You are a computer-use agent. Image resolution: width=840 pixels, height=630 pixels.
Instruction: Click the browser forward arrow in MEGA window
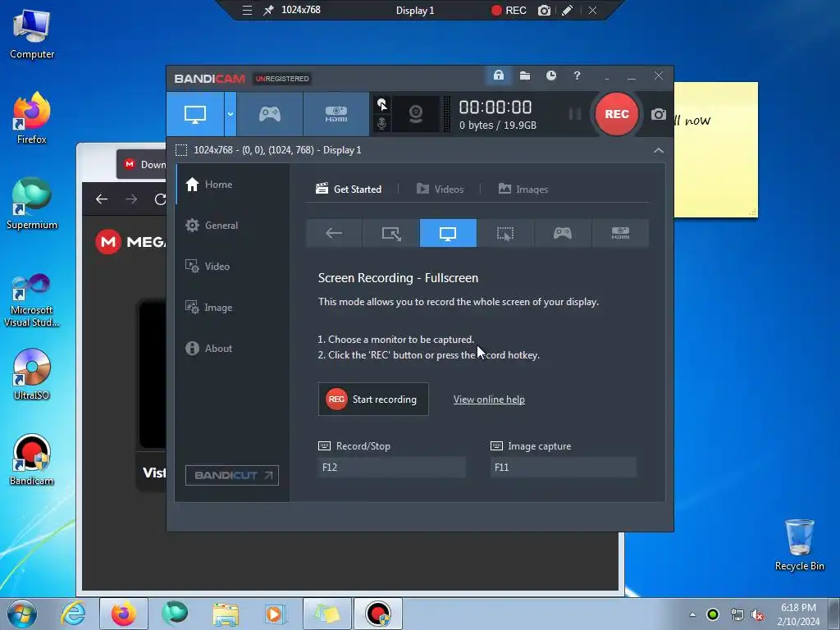pyautogui.click(x=131, y=199)
